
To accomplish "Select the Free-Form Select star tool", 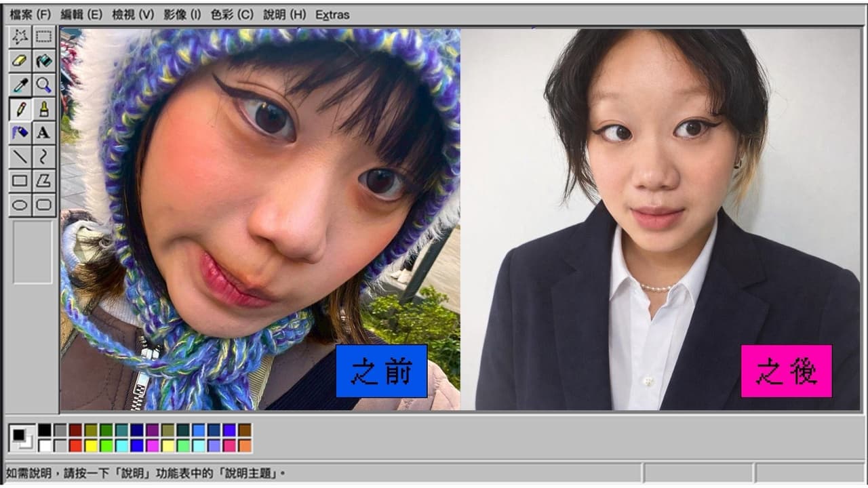I will tap(20, 37).
